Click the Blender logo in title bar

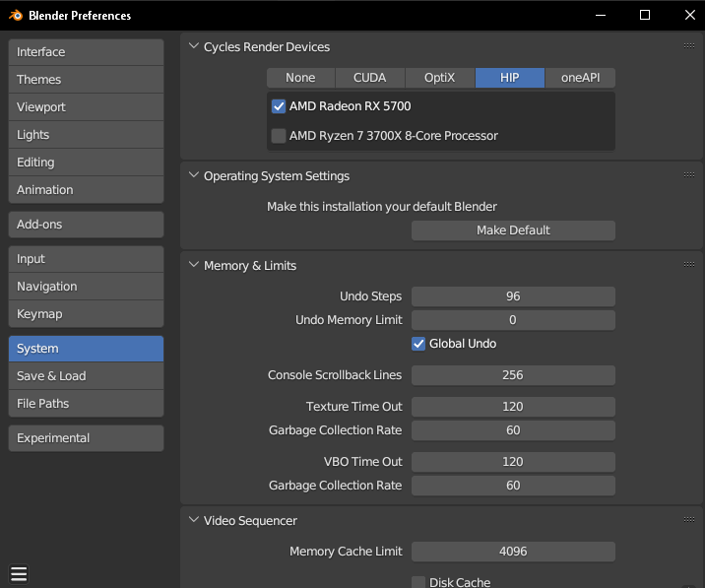pyautogui.click(x=16, y=16)
